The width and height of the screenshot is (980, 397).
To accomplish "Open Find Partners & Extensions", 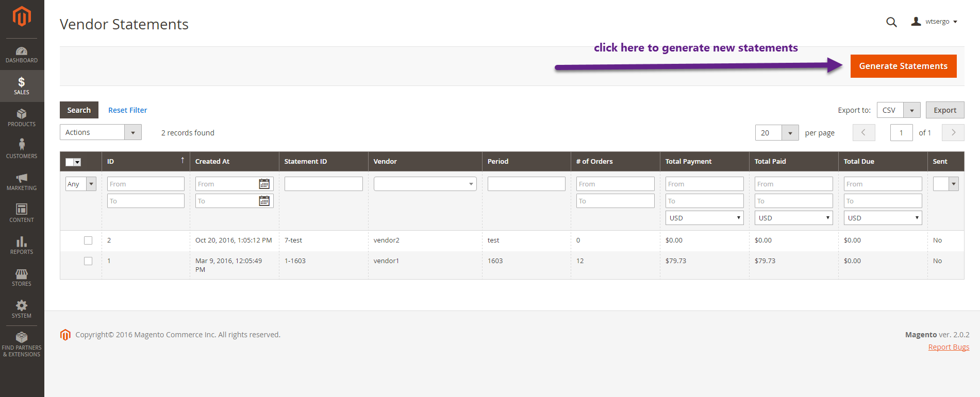I will point(22,344).
